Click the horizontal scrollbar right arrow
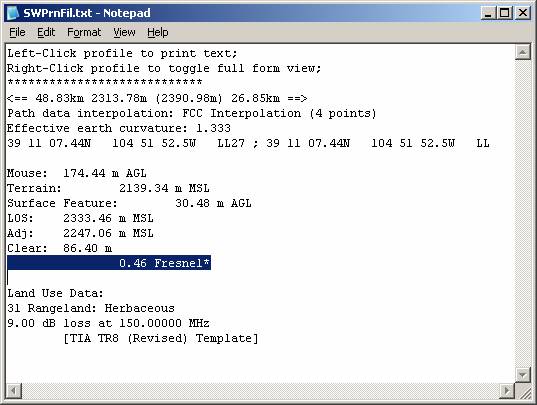Image resolution: width=537 pixels, height=405 pixels. [507, 390]
